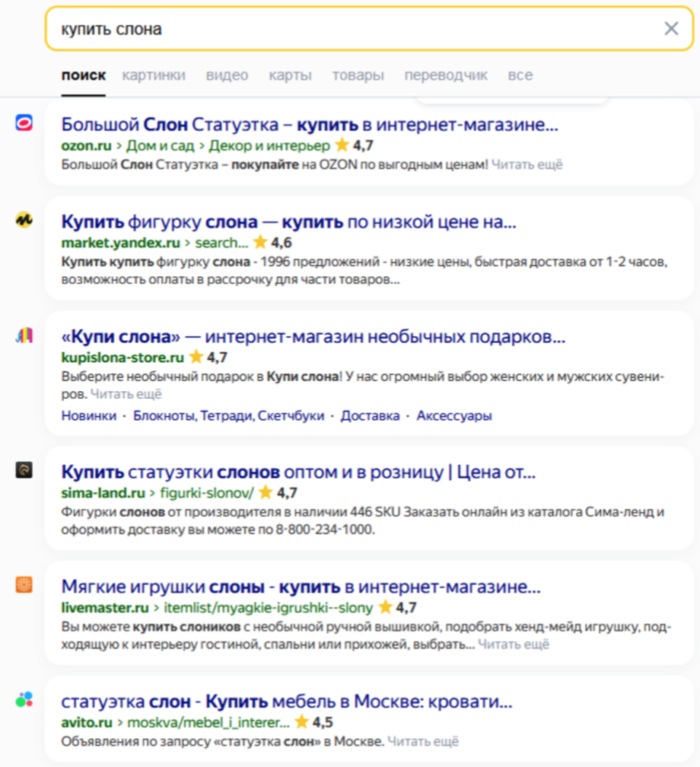Click the Ozon favicon beside first result
The height and width of the screenshot is (767, 700).
pyautogui.click(x=24, y=123)
